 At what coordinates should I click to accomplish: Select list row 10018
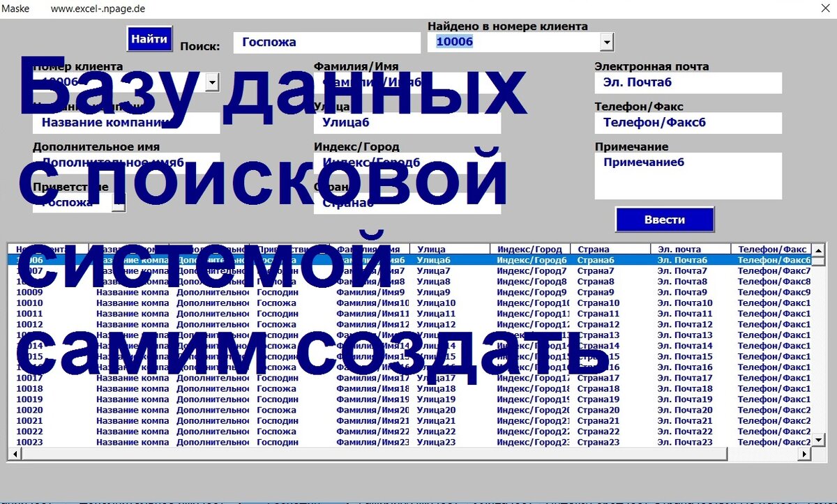coord(410,389)
